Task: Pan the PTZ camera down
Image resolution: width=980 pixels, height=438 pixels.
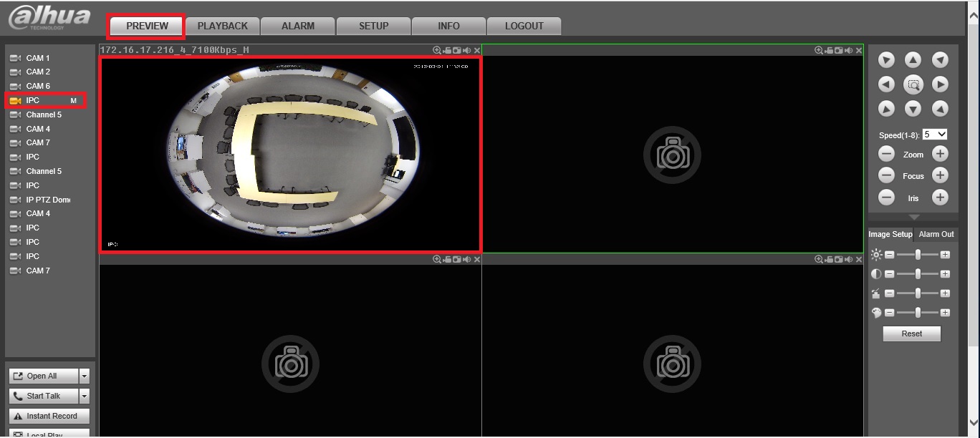Action: [913, 109]
